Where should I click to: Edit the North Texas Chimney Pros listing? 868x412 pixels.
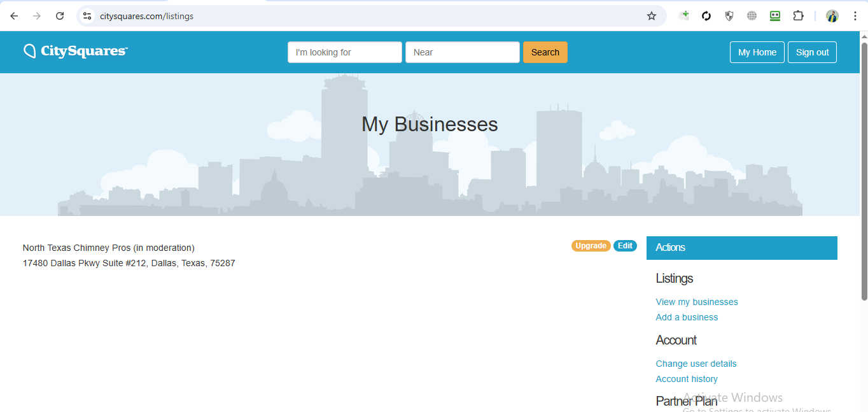pyautogui.click(x=625, y=246)
